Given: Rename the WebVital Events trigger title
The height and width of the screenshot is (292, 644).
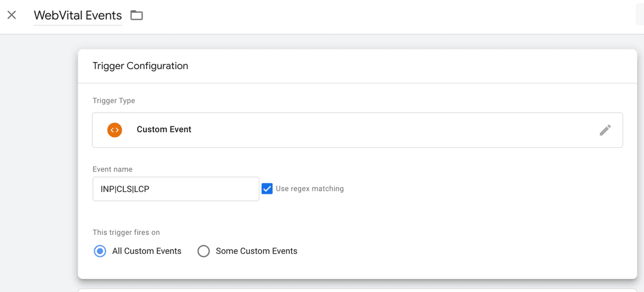Looking at the screenshot, I should [78, 15].
